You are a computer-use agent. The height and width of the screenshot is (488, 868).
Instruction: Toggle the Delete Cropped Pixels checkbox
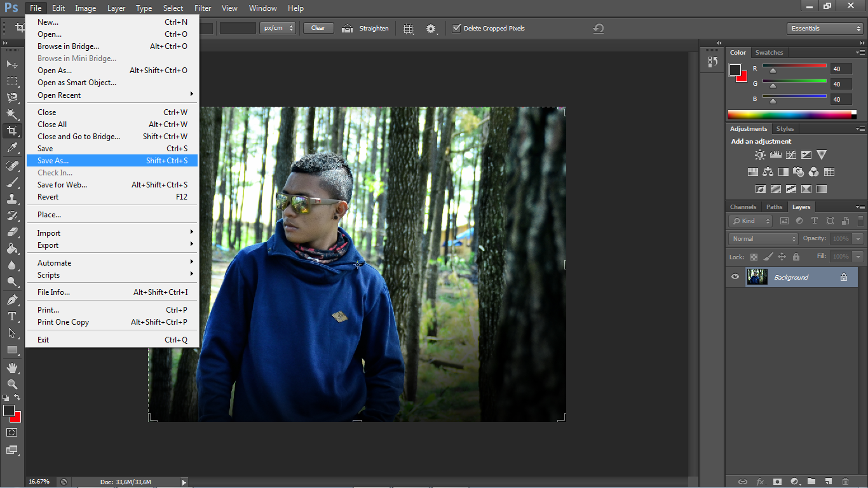(456, 29)
